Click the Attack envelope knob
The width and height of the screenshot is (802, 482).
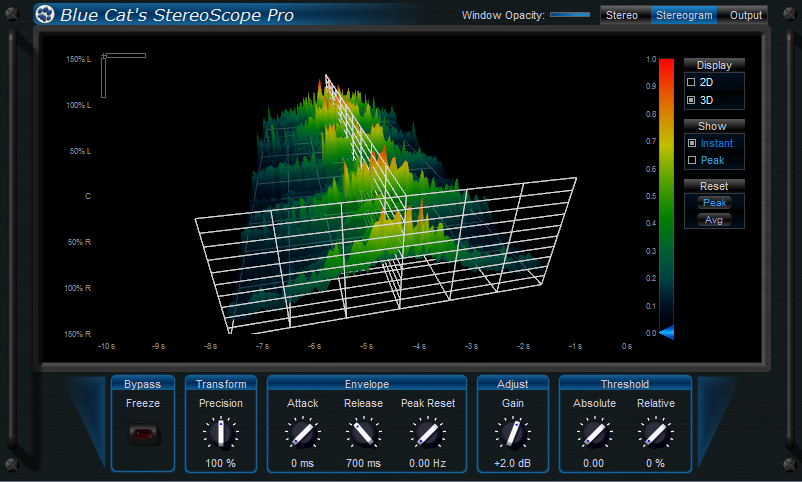pos(302,433)
